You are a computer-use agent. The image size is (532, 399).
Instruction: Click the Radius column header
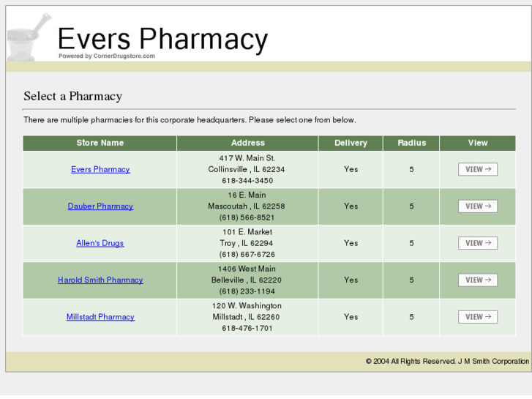pyautogui.click(x=411, y=143)
